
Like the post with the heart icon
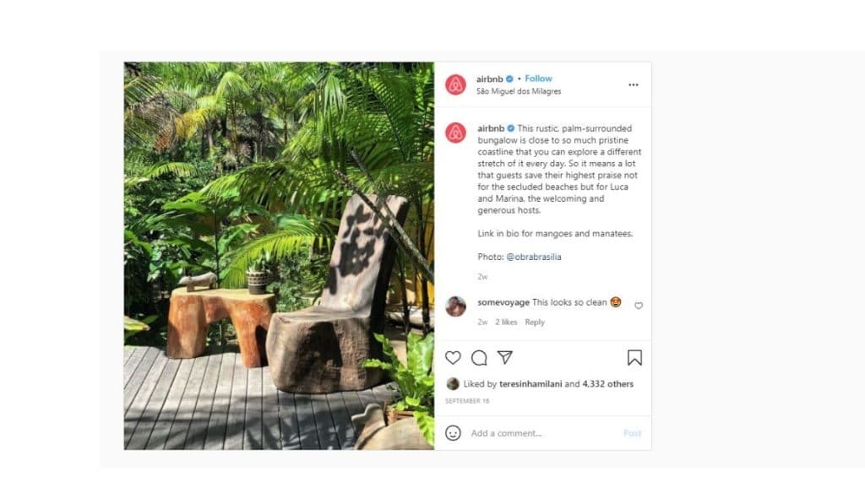pos(453,358)
